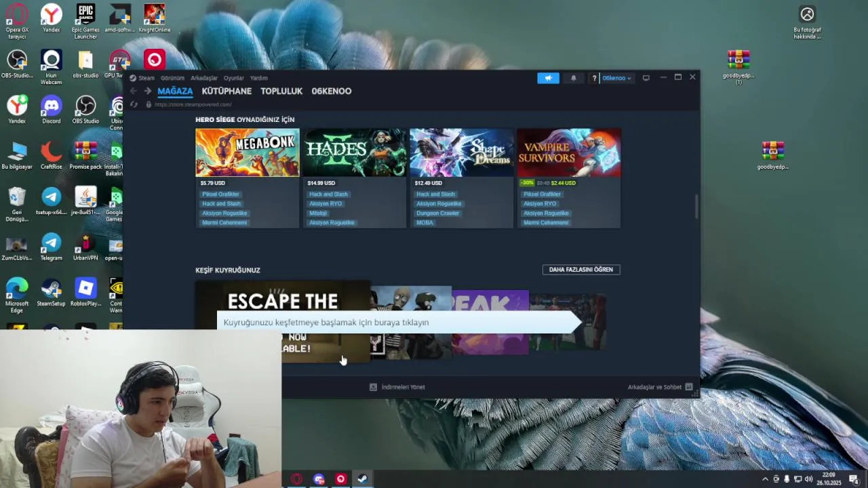This screenshot has height=488, width=868.
Task: Launch Discord from the desktop
Action: (x=51, y=110)
